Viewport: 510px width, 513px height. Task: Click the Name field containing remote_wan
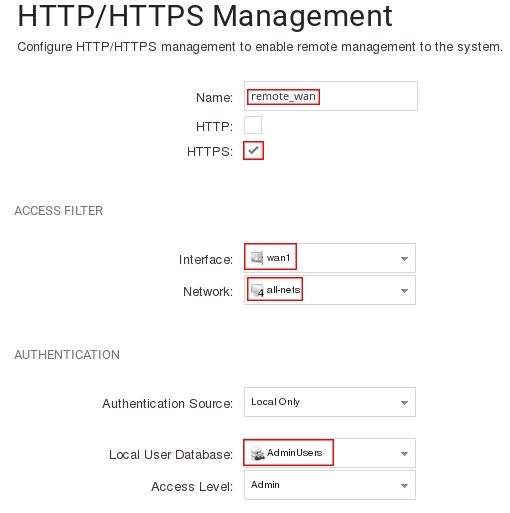[331, 96]
